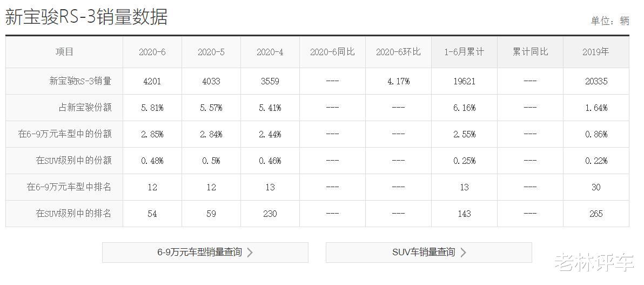Click the 在6-9万元车型中的份额 row label
Viewport: 644px width, 285px height.
tap(65, 134)
